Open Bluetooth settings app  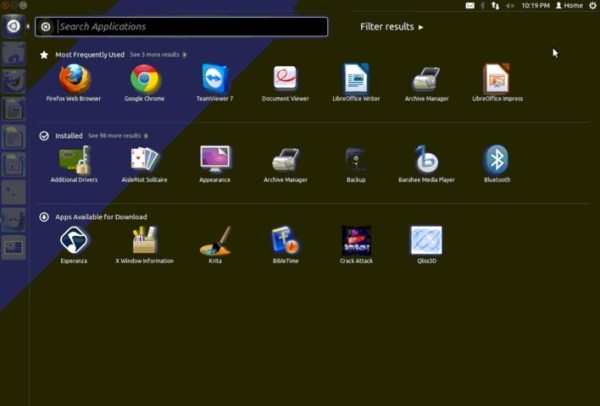tap(496, 159)
